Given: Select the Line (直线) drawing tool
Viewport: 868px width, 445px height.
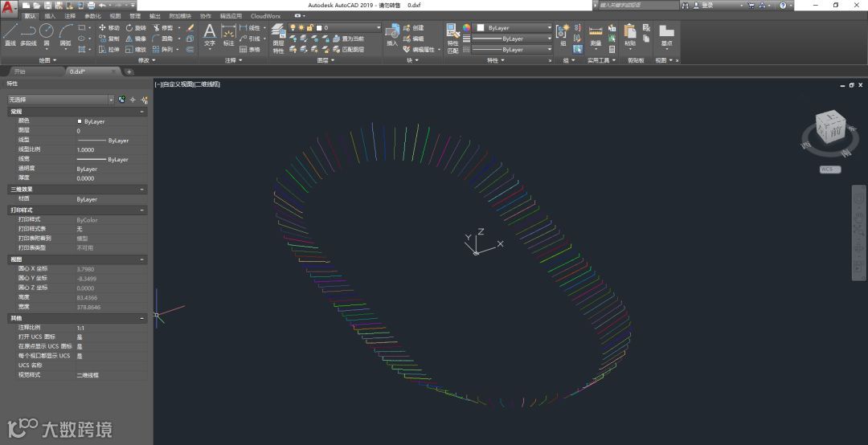Looking at the screenshot, I should 10,35.
